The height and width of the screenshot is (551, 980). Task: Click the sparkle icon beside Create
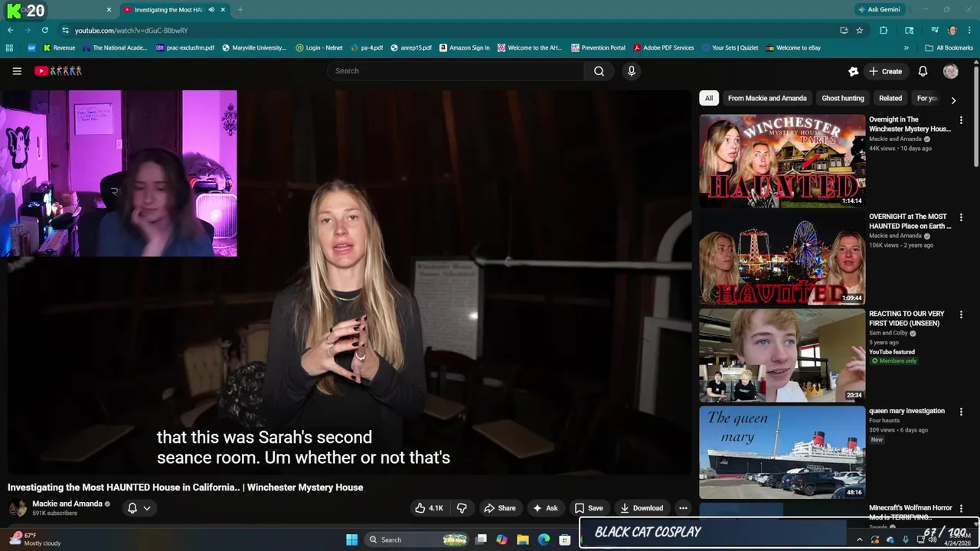click(x=853, y=71)
